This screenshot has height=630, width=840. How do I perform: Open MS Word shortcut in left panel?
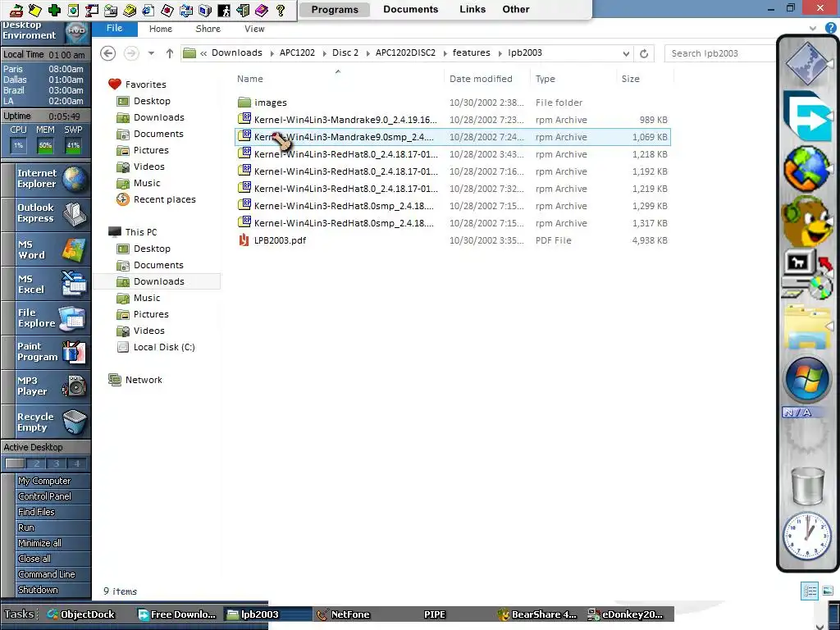[46, 249]
